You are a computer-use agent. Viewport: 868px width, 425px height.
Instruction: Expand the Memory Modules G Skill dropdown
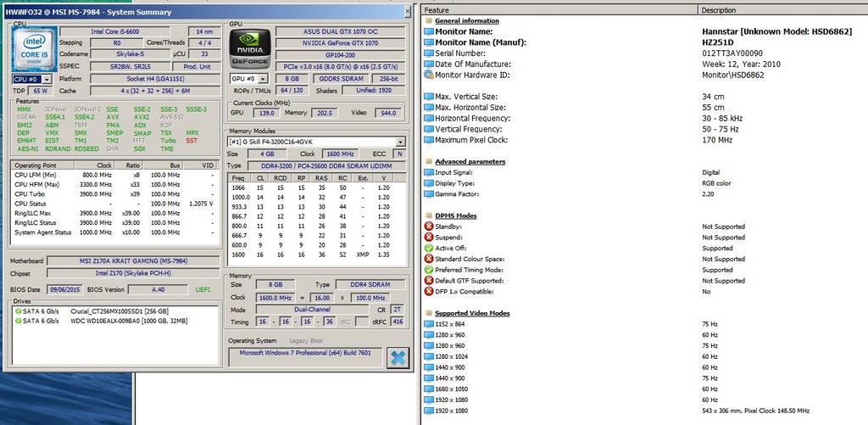tap(400, 142)
